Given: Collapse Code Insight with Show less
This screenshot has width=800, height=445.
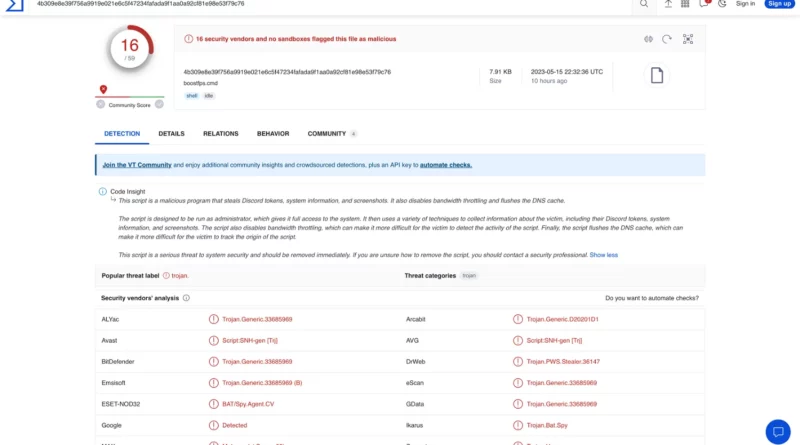Looking at the screenshot, I should pos(604,255).
